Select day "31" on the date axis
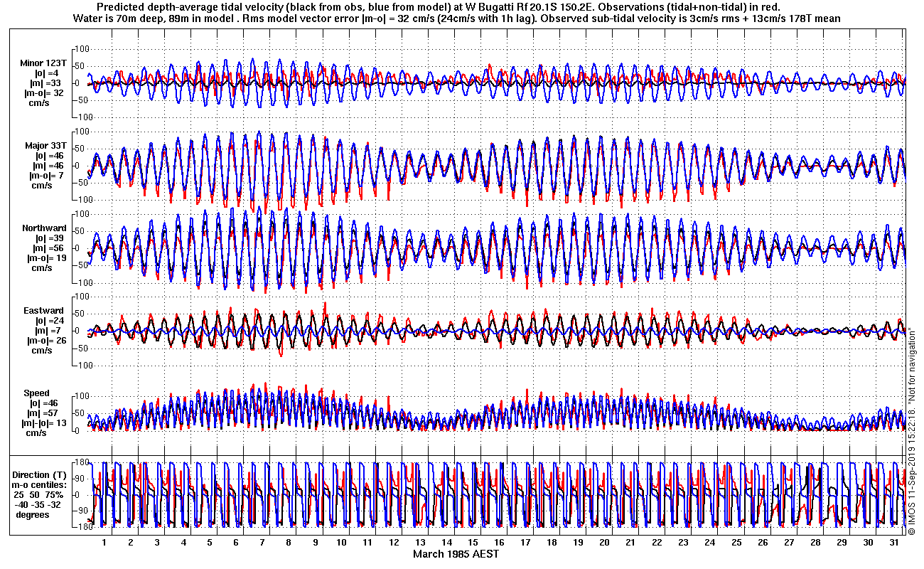Image resolution: width=924 pixels, height=569 pixels. tap(893, 543)
